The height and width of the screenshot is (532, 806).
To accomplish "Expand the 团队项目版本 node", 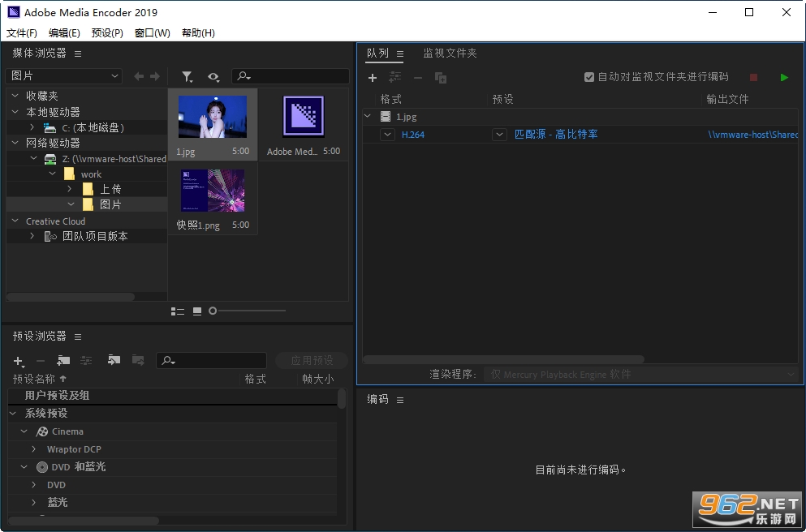I will pos(32,236).
